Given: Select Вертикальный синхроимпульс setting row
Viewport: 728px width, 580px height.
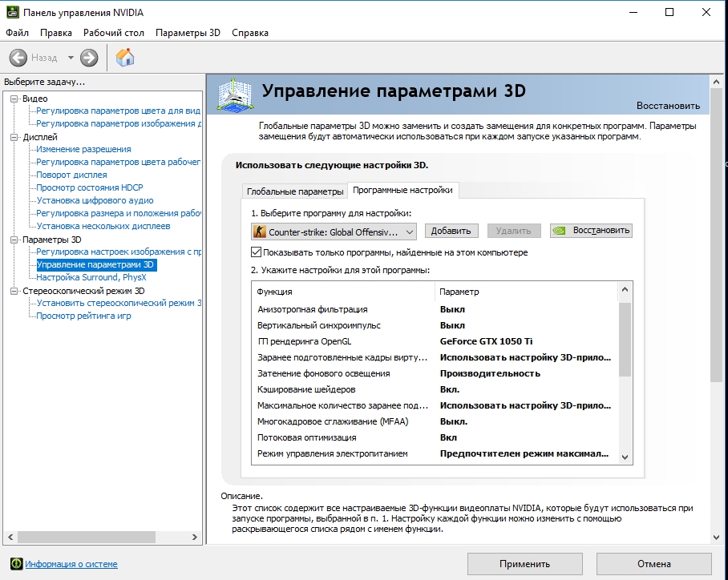Looking at the screenshot, I should pos(435,326).
